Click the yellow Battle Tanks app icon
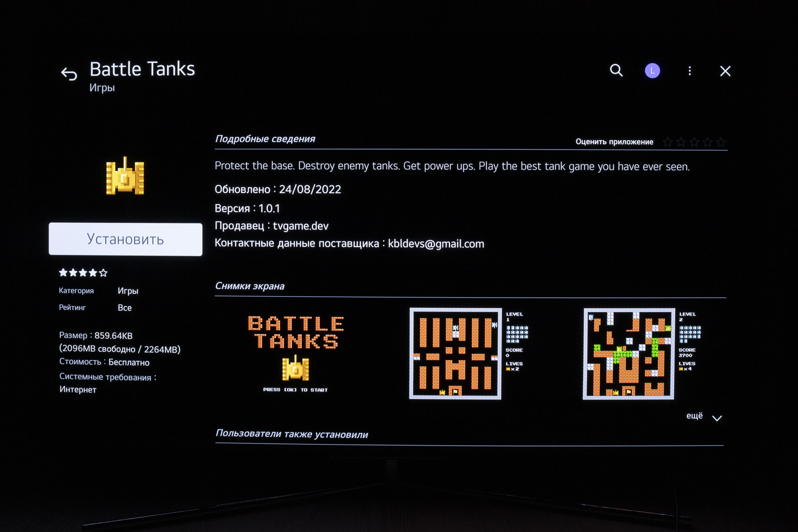Image resolution: width=798 pixels, height=532 pixels. pos(125,176)
